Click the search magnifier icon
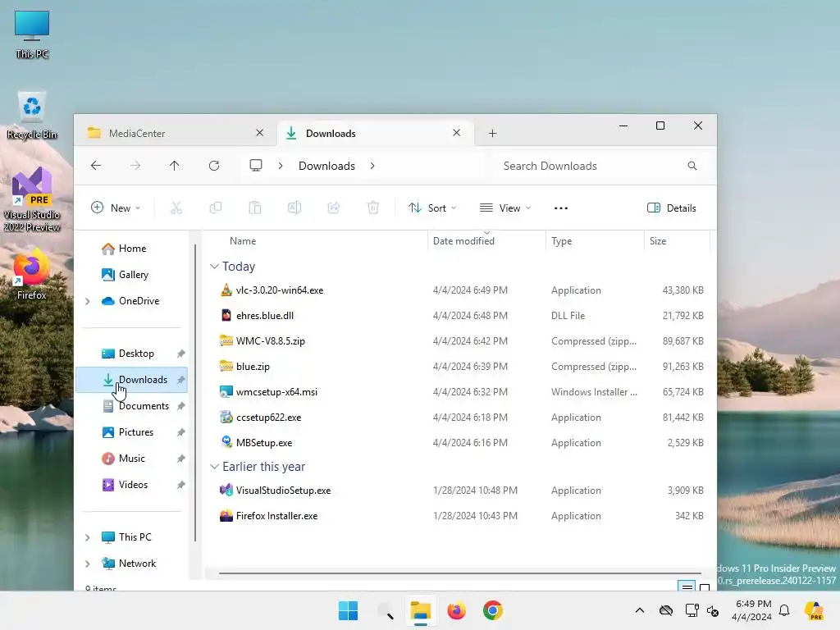This screenshot has height=630, width=840. tap(692, 166)
